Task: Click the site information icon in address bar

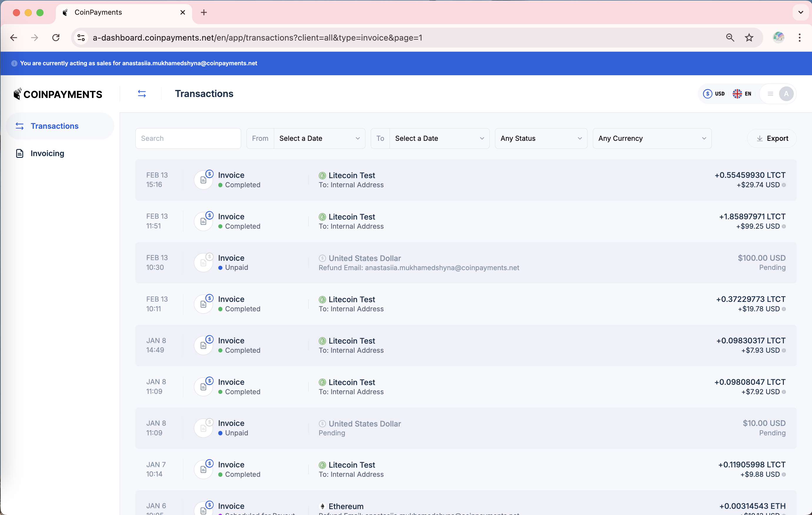Action: 81,37
